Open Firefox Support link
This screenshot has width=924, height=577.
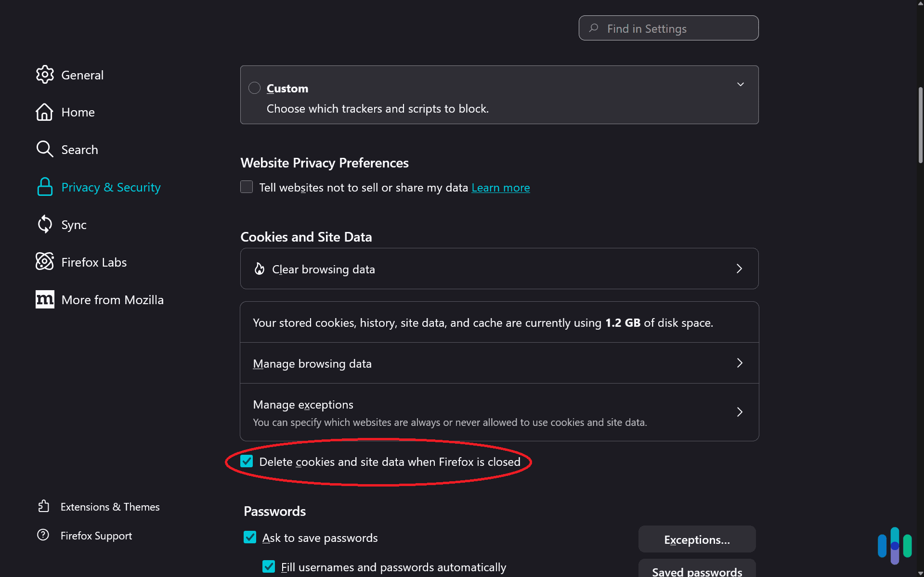pos(96,536)
